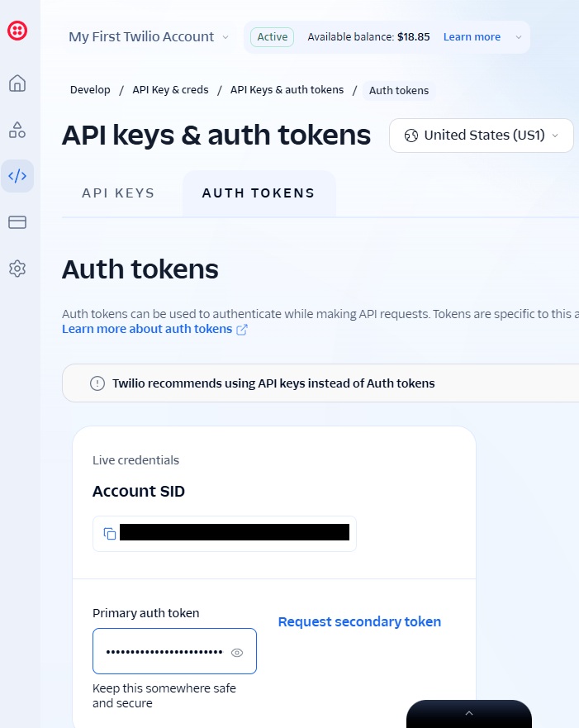Click the Primary auth token field

(174, 651)
